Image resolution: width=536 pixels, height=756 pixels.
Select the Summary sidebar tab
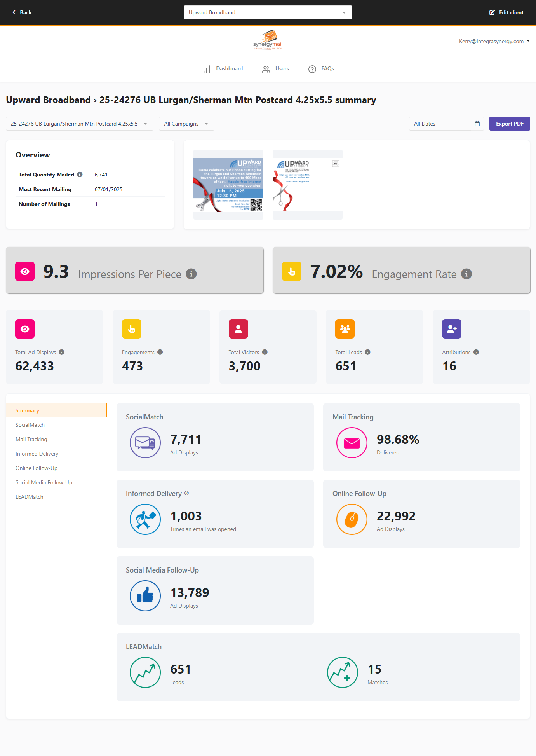point(56,410)
